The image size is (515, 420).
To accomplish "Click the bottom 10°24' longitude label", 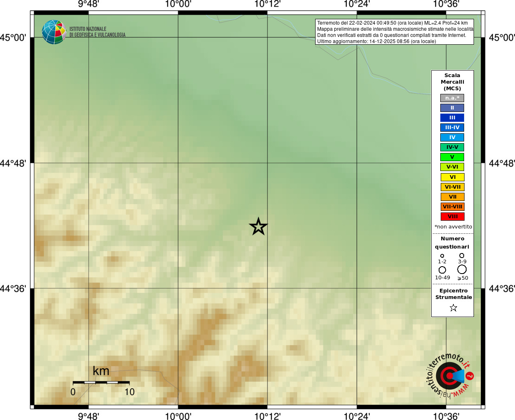I will [357, 416].
